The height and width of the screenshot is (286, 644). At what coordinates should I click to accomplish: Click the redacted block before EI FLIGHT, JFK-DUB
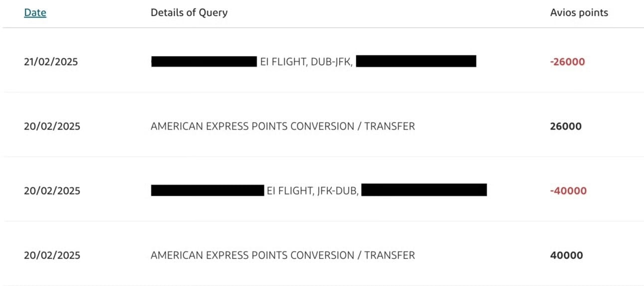pos(207,190)
